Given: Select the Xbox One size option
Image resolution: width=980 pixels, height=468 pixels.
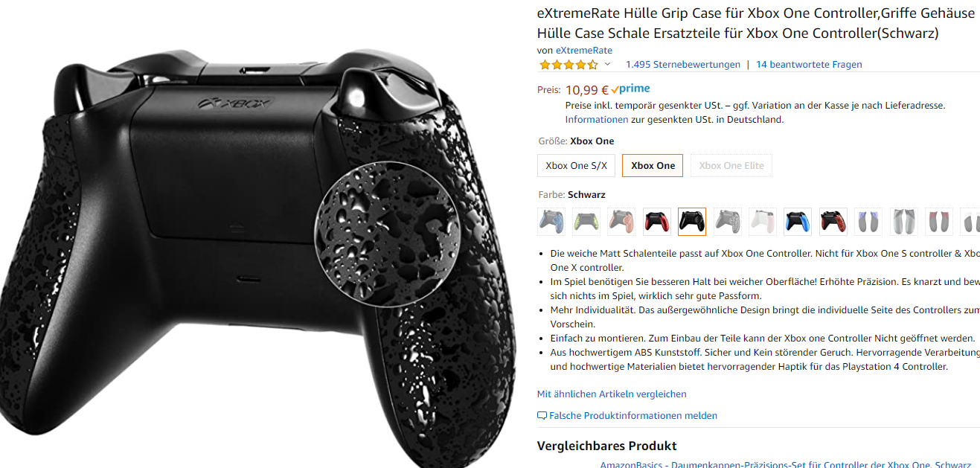Looking at the screenshot, I should click(x=653, y=165).
